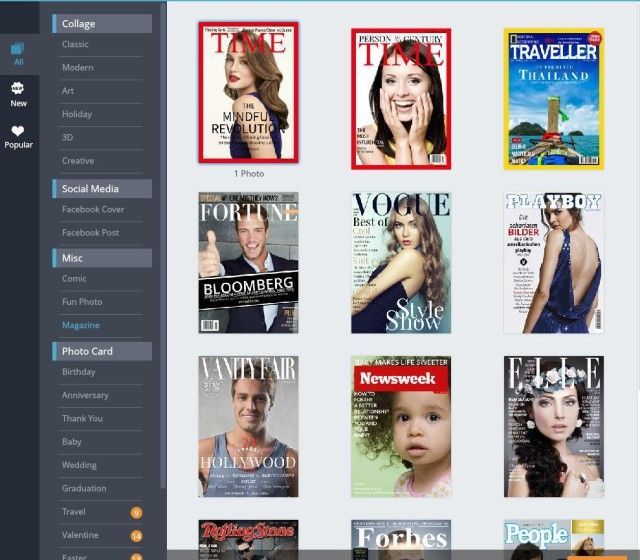
Task: Open Facebook Post templates
Action: (90, 232)
